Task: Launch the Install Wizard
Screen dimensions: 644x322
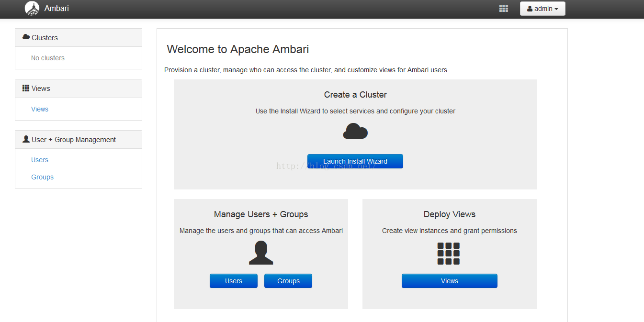Action: coord(355,161)
